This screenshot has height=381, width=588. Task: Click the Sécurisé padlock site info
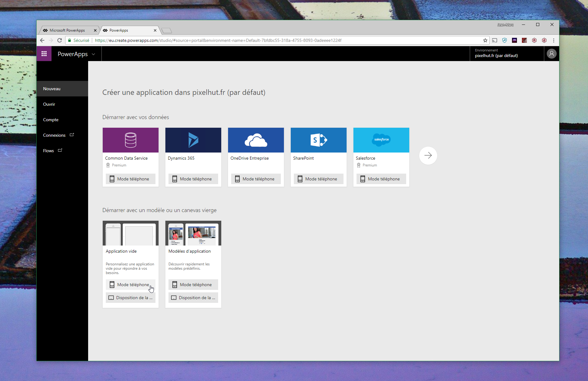point(79,40)
